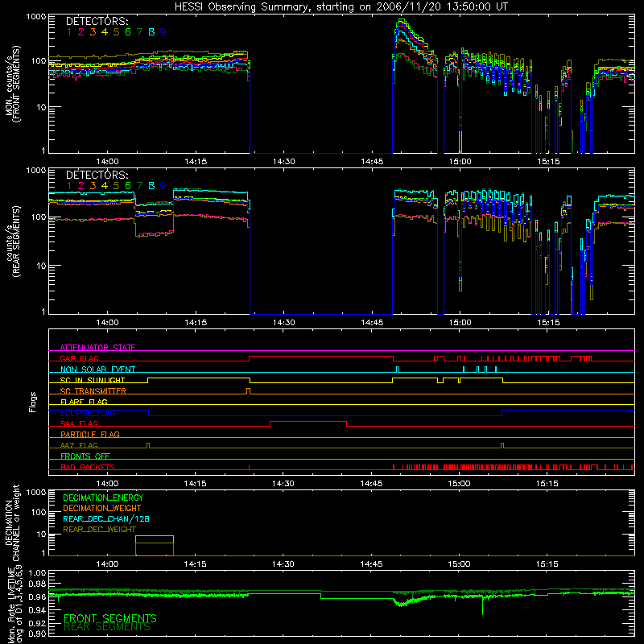This screenshot has width=644, height=644.
Task: Select red detector 1 in front segments legend
Action: (69, 32)
